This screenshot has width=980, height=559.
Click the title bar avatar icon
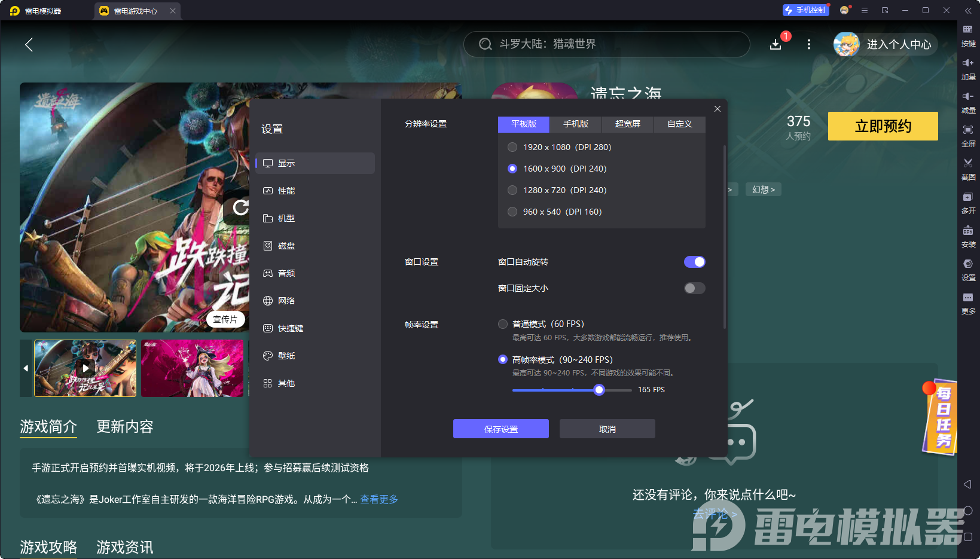[x=844, y=10]
